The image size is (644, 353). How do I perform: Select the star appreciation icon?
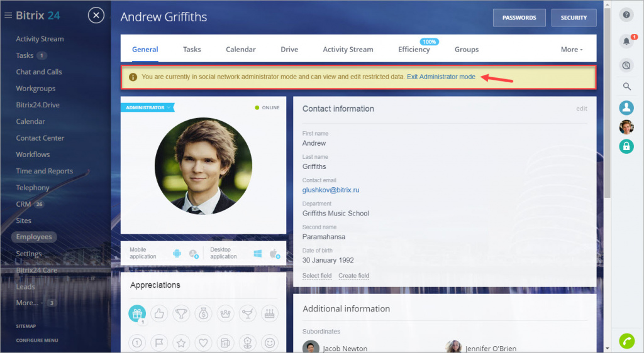[181, 343]
